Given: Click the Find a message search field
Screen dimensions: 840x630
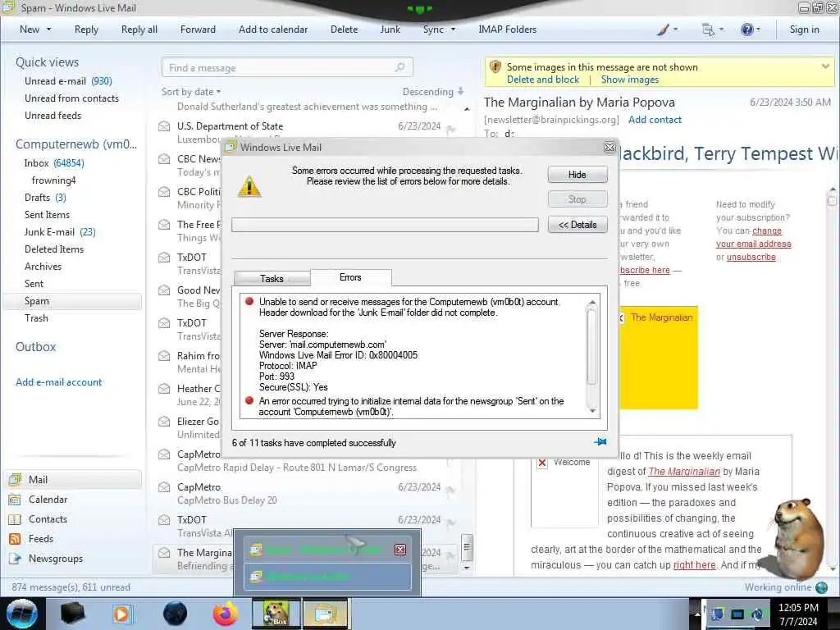Looking at the screenshot, I should (287, 67).
